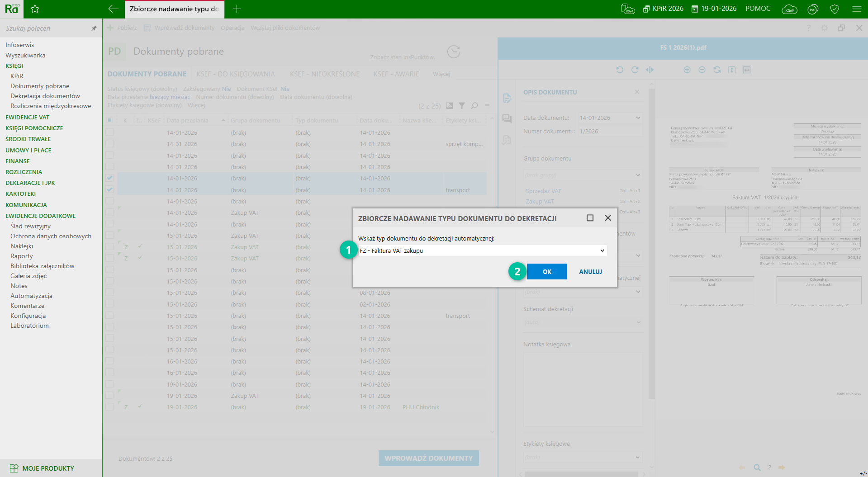
Task: Open the document type dropdown in the dialog
Action: click(x=602, y=250)
